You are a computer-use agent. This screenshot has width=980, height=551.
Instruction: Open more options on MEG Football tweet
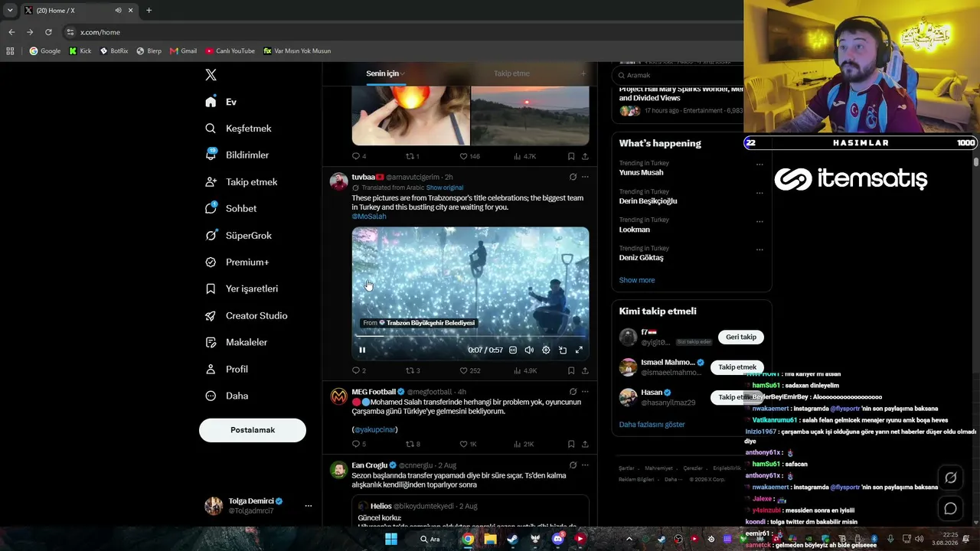pyautogui.click(x=585, y=392)
